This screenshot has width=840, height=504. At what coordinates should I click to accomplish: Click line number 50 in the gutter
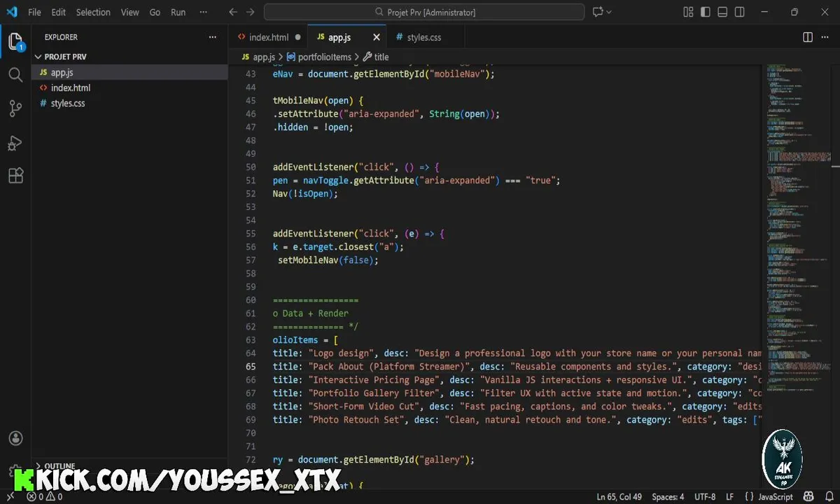pyautogui.click(x=251, y=167)
